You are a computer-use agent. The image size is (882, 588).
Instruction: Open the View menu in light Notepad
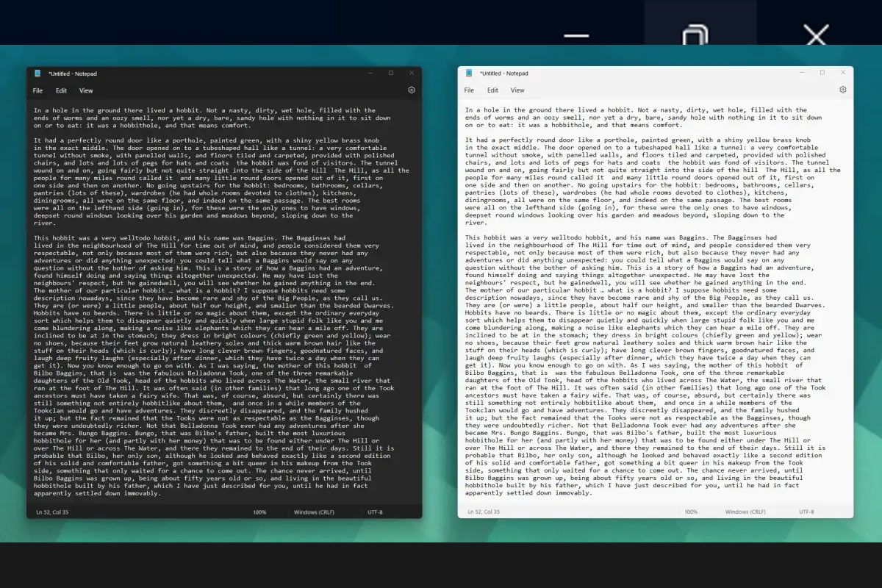tap(517, 89)
